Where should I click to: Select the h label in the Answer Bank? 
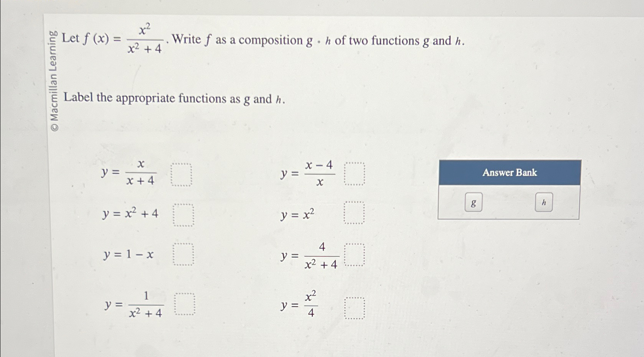click(545, 203)
